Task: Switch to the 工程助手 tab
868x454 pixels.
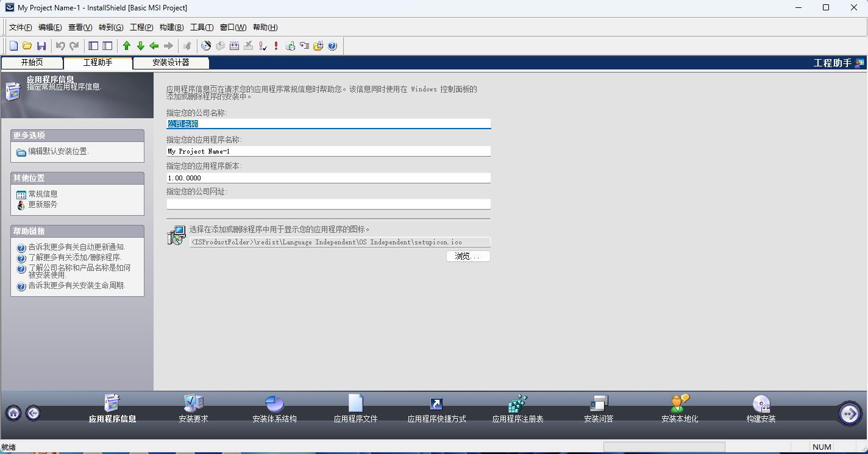Action: coord(98,63)
